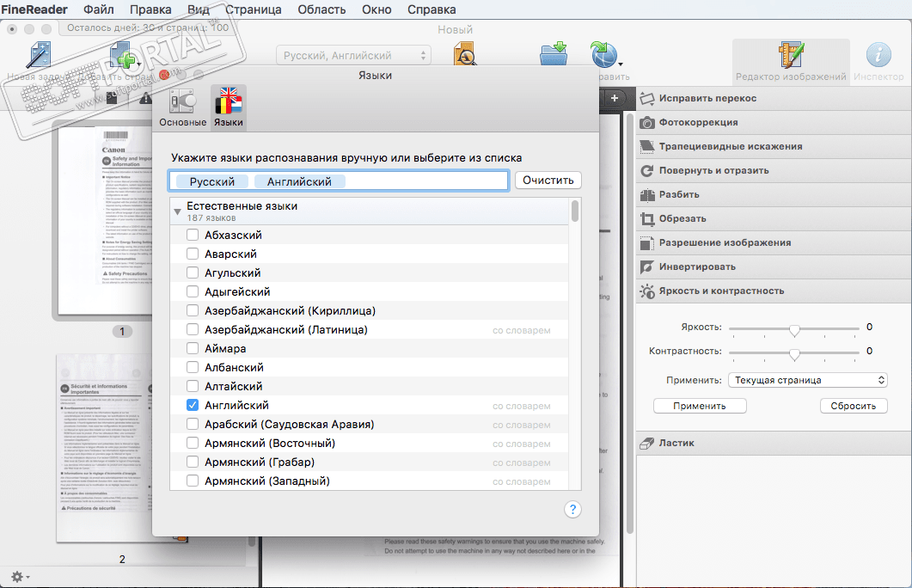912x588 pixels.
Task: Click the Контрастность slider handle
Action: [794, 353]
